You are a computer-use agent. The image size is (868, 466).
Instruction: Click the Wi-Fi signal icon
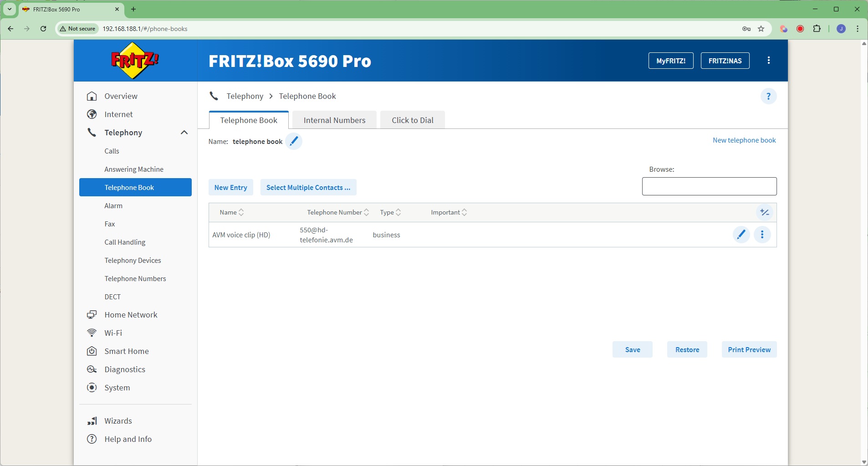pyautogui.click(x=92, y=333)
